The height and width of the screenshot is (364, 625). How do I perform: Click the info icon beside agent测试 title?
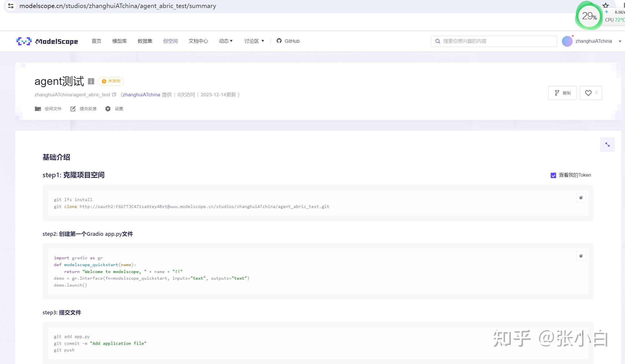[91, 81]
